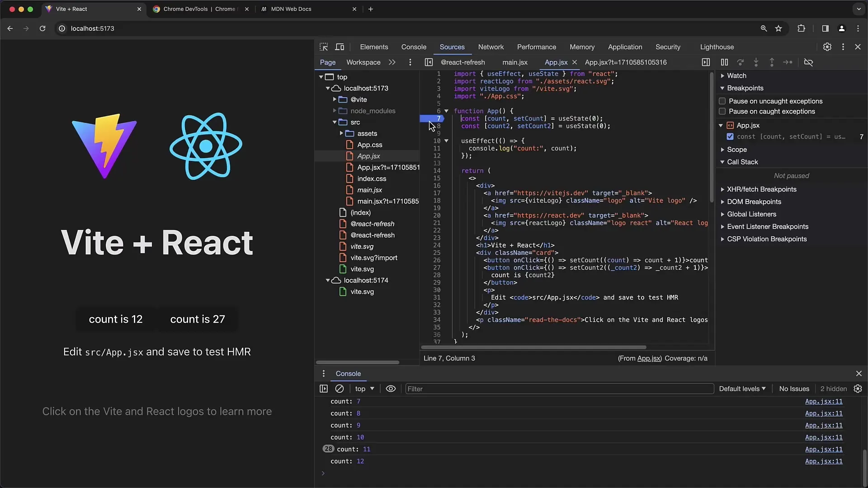The image size is (868, 488).
Task: Click the filter console messages input
Action: tap(559, 389)
